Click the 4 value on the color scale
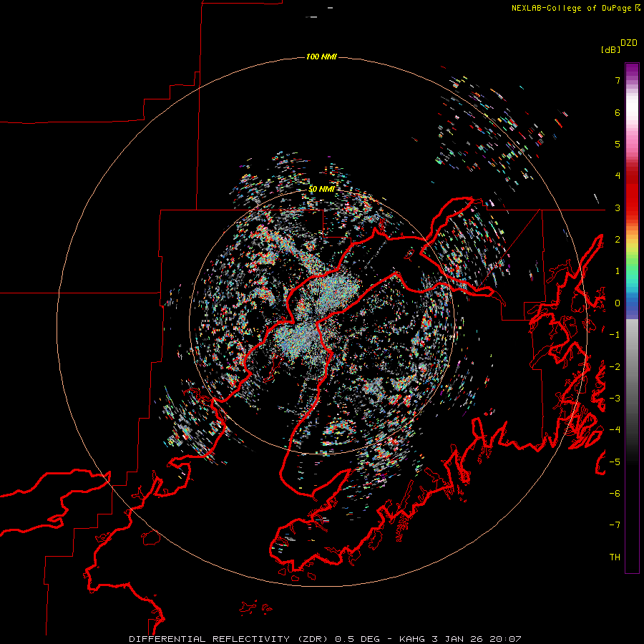Image resolution: width=644 pixels, height=644 pixels. (618, 176)
